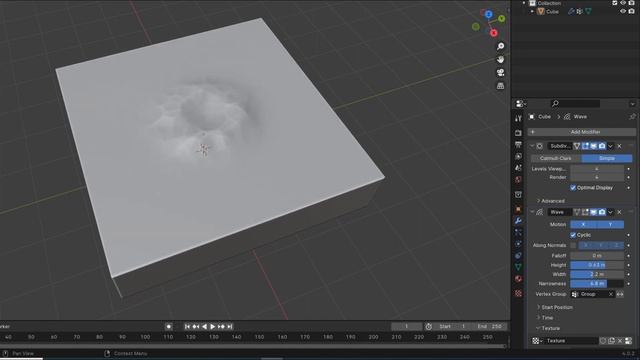Remove the Wave modifier with X
The image size is (640, 360).
619,212
